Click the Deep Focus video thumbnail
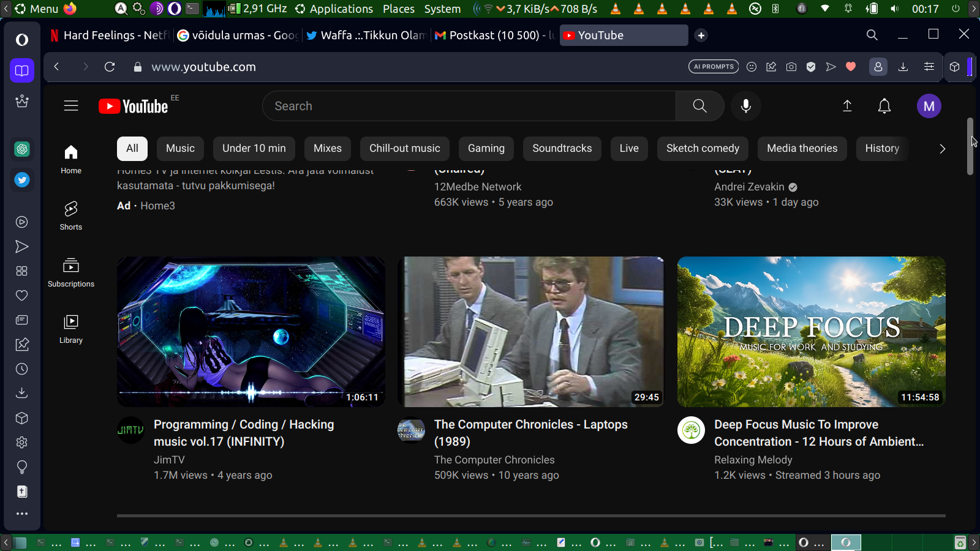The image size is (980, 551). pyautogui.click(x=811, y=331)
